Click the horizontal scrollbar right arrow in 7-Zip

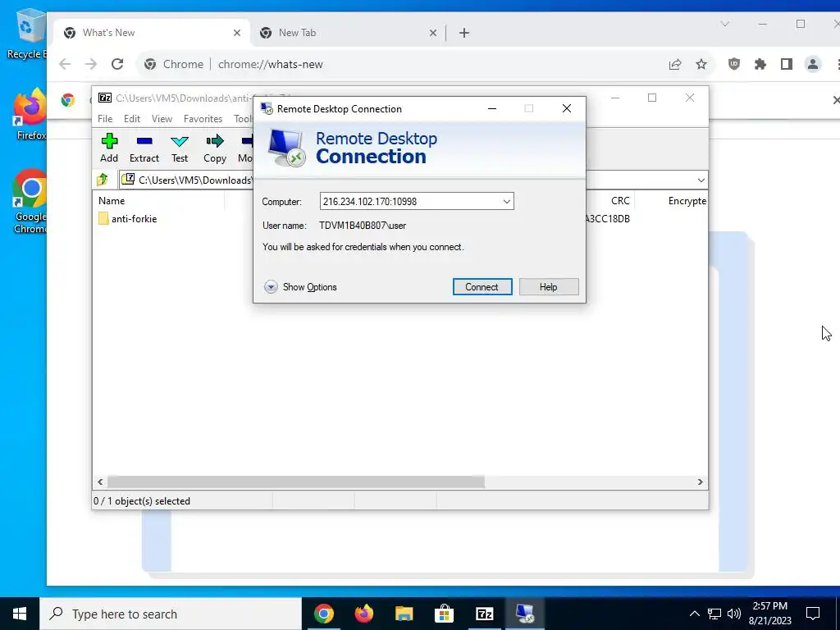pyautogui.click(x=701, y=482)
